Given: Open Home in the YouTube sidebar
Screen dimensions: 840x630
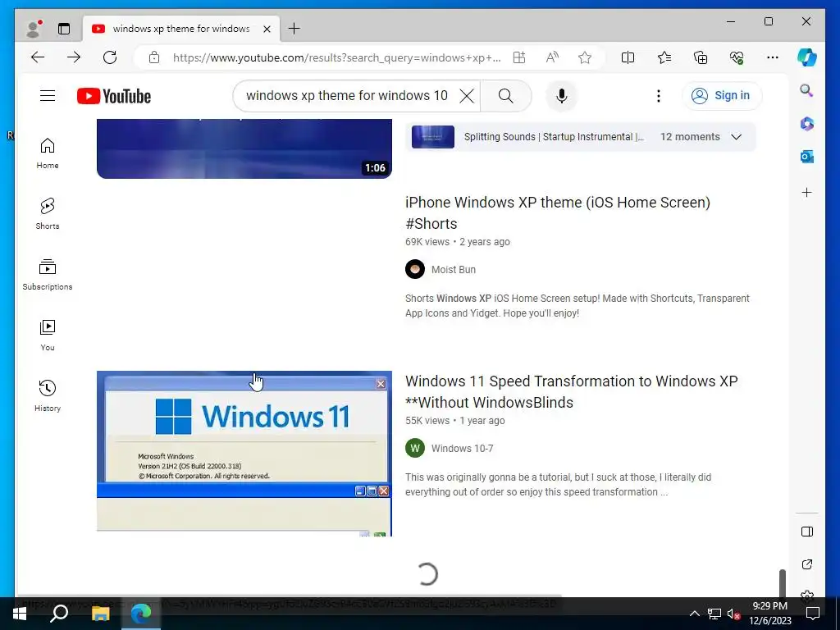Looking at the screenshot, I should click(48, 153).
